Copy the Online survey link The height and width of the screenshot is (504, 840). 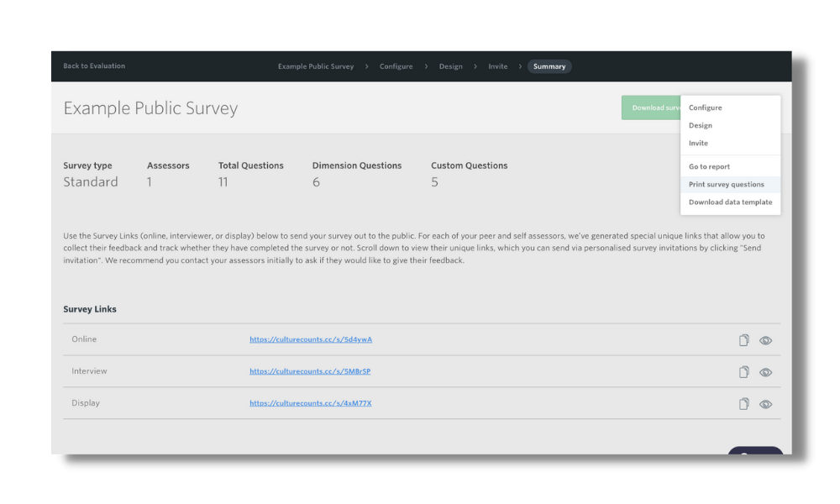pos(743,340)
